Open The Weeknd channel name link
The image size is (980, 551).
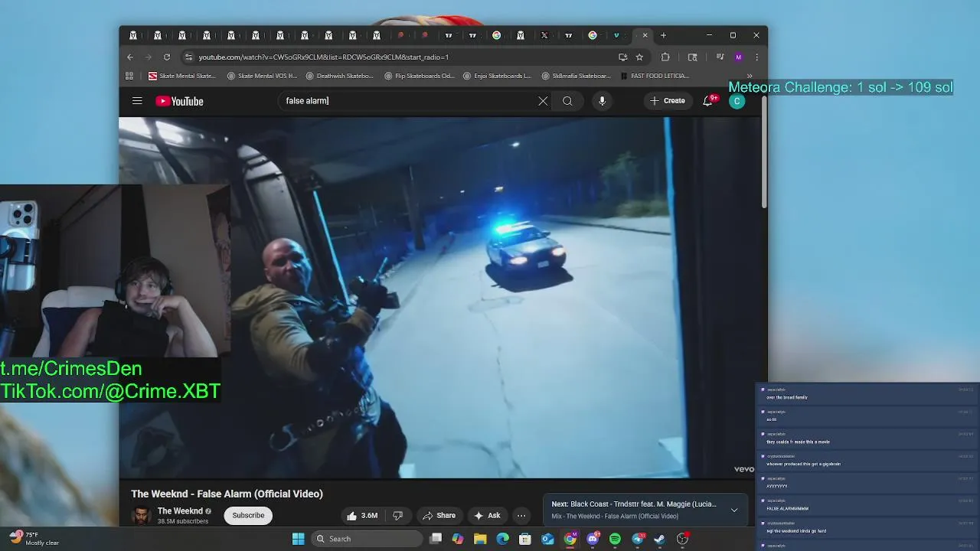[x=180, y=511]
